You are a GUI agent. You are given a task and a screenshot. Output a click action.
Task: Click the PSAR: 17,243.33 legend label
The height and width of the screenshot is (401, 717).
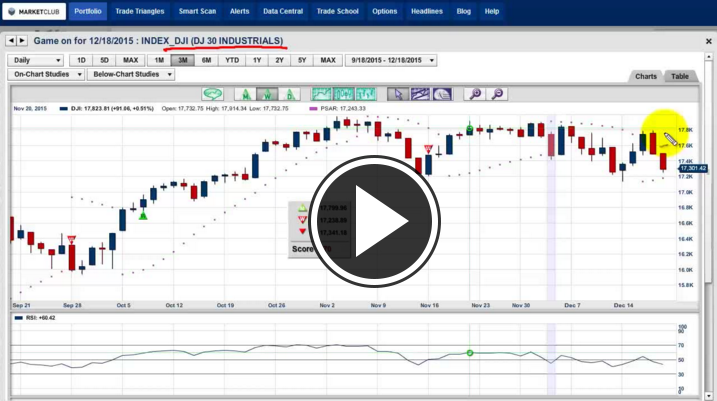337,109
